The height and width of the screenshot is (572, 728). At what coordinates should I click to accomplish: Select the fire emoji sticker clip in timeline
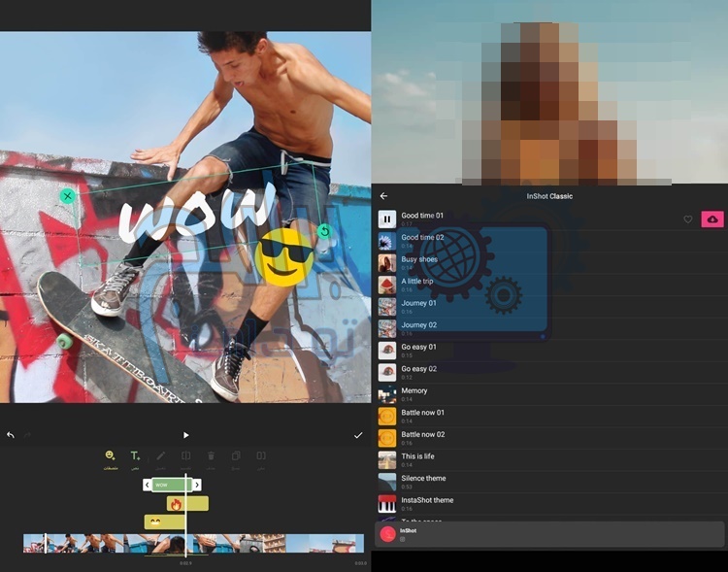click(187, 503)
